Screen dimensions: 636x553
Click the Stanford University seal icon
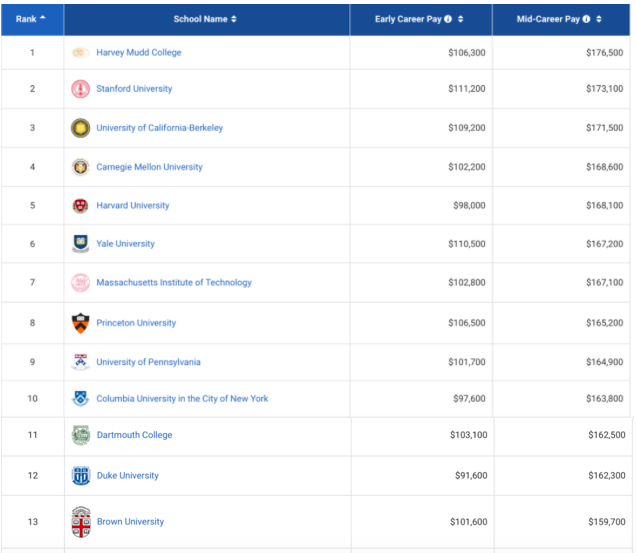tap(80, 89)
